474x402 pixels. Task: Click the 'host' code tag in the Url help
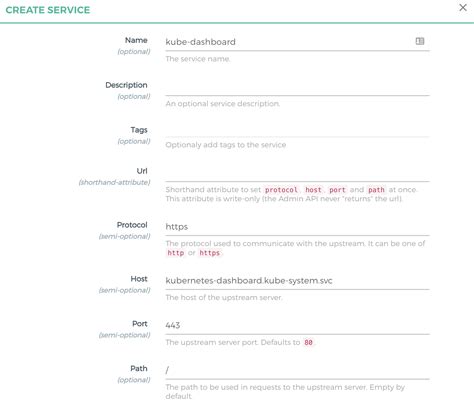click(x=313, y=190)
